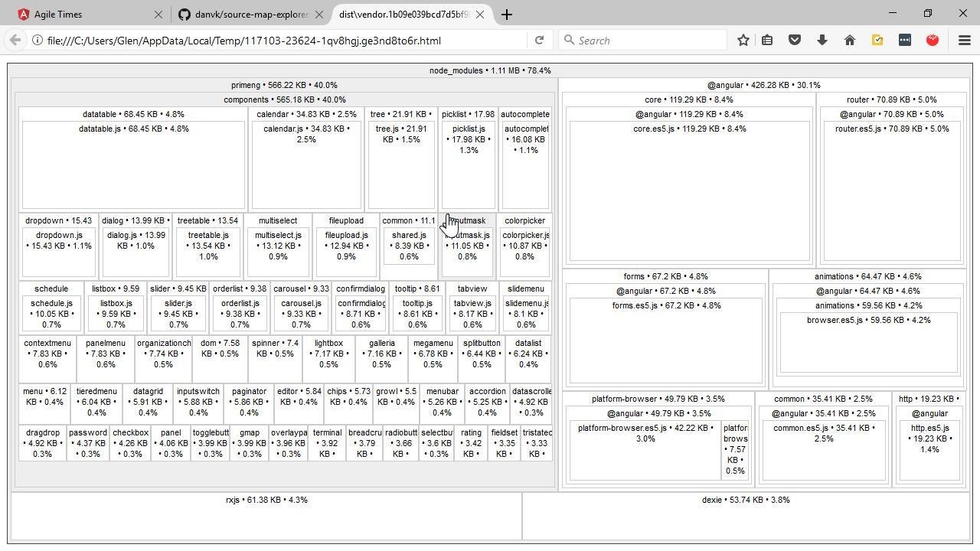Go to the browser home icon

850,40
